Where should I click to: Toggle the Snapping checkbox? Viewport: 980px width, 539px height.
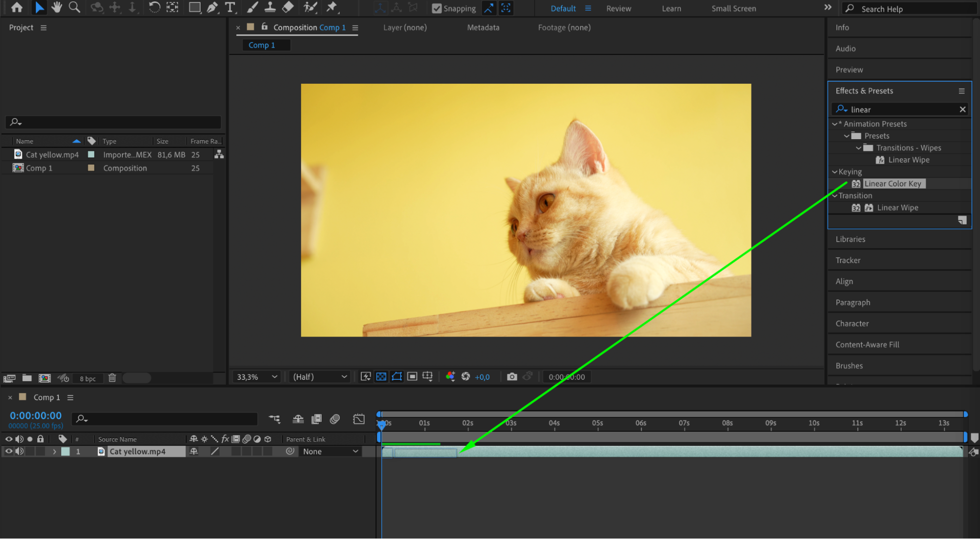click(x=436, y=8)
